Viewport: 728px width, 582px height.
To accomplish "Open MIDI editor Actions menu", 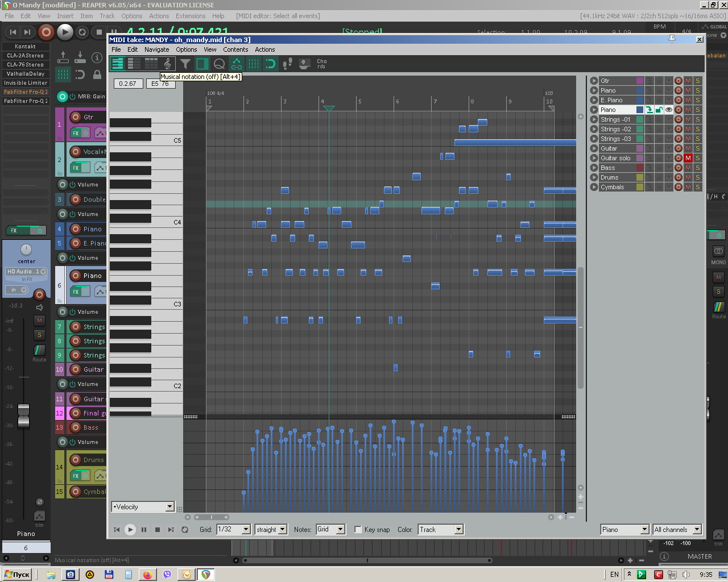I will (264, 49).
